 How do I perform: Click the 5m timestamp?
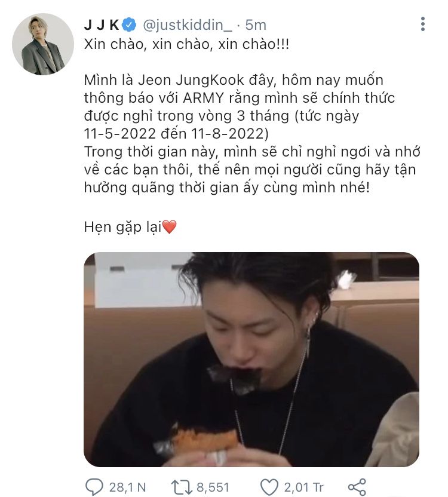pos(256,25)
